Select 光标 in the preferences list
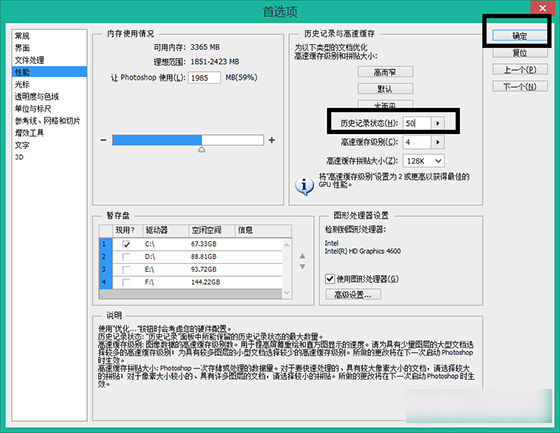The width and height of the screenshot is (560, 433). click(x=22, y=84)
